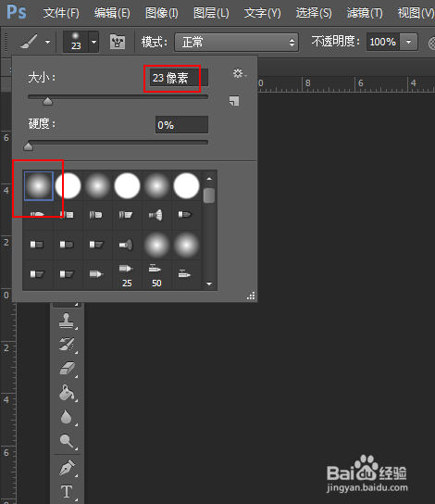This screenshot has height=504, width=435.
Task: Choose the unnumbered airbrush preset right of 50
Action: pyautogui.click(x=185, y=274)
